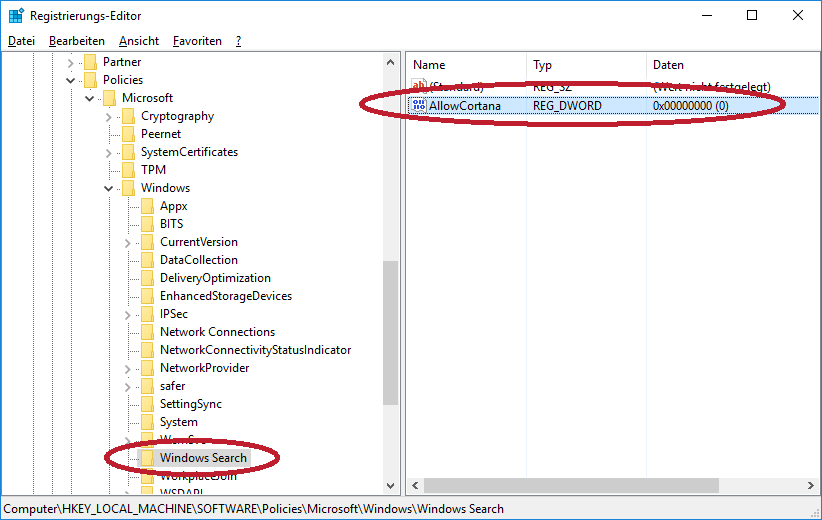Click the Partner folder icon
The height and width of the screenshot is (520, 822).
90,62
